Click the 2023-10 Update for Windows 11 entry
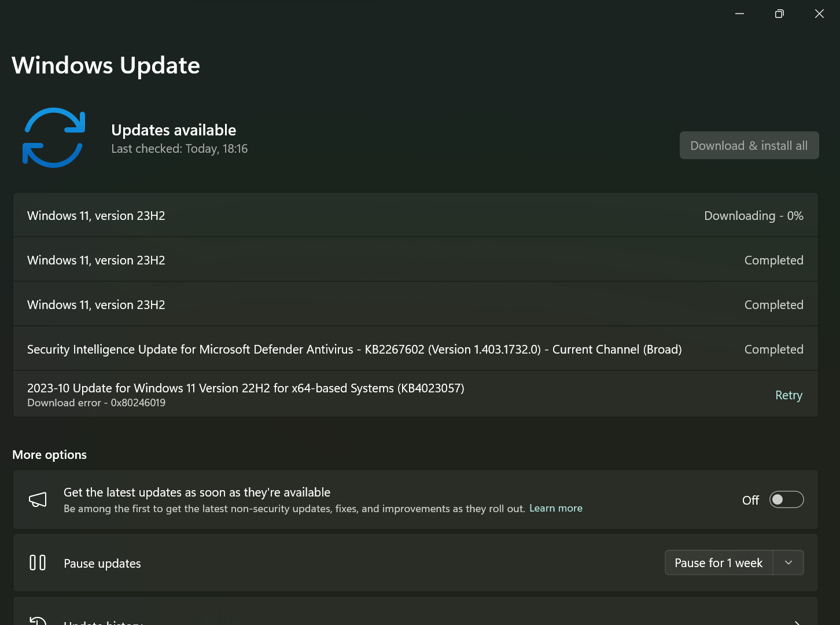This screenshot has height=625, width=840. [246, 388]
